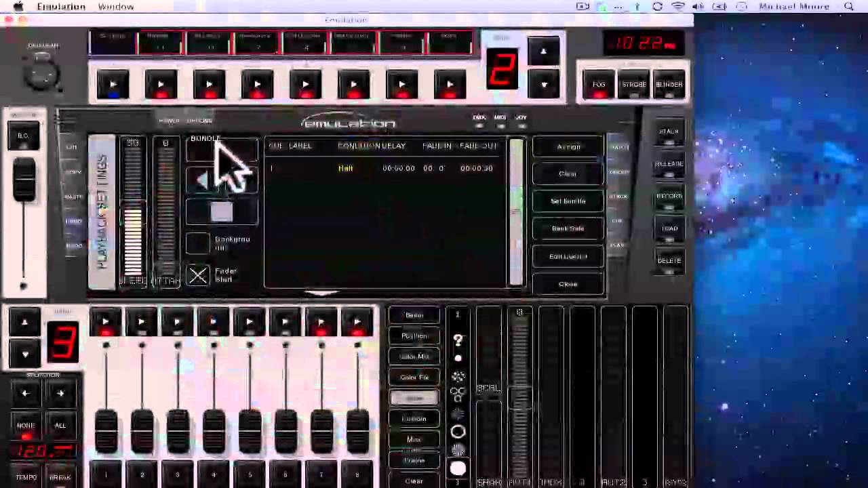Open Spotlight search in the menu bar
Viewport: 868px width, 488px height.
[849, 7]
